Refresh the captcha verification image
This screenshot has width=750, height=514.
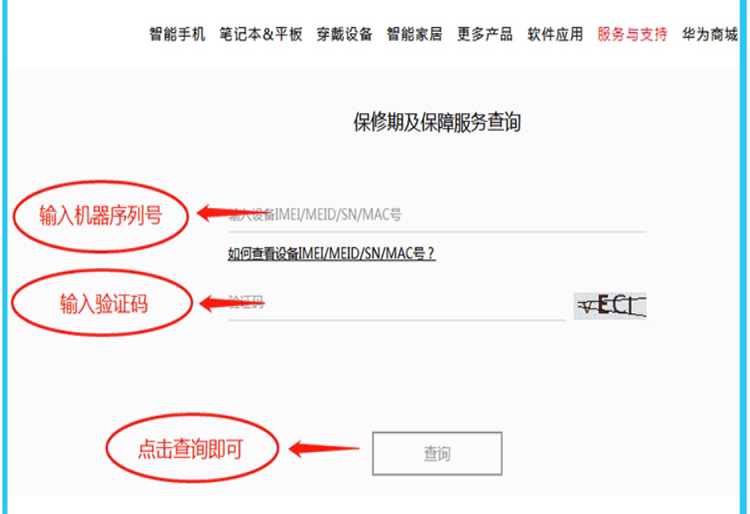(610, 306)
